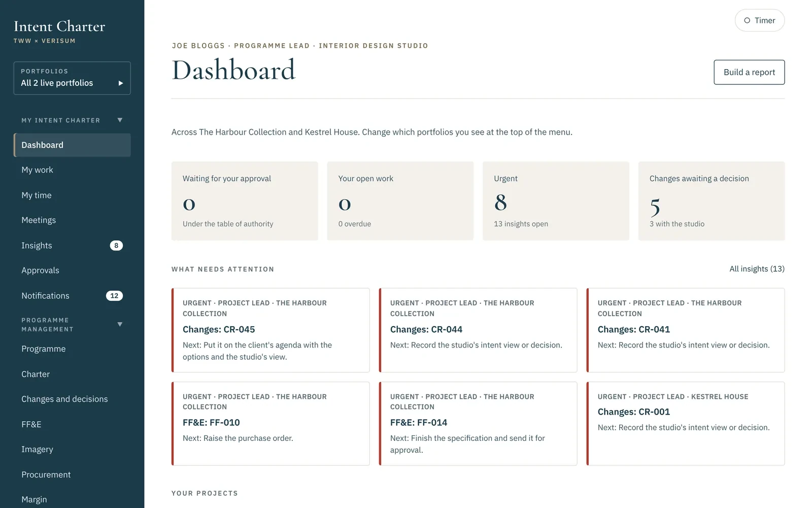Screen dimensions: 812x508
Task: Open the Changes: CR-041 card
Action: (686, 330)
